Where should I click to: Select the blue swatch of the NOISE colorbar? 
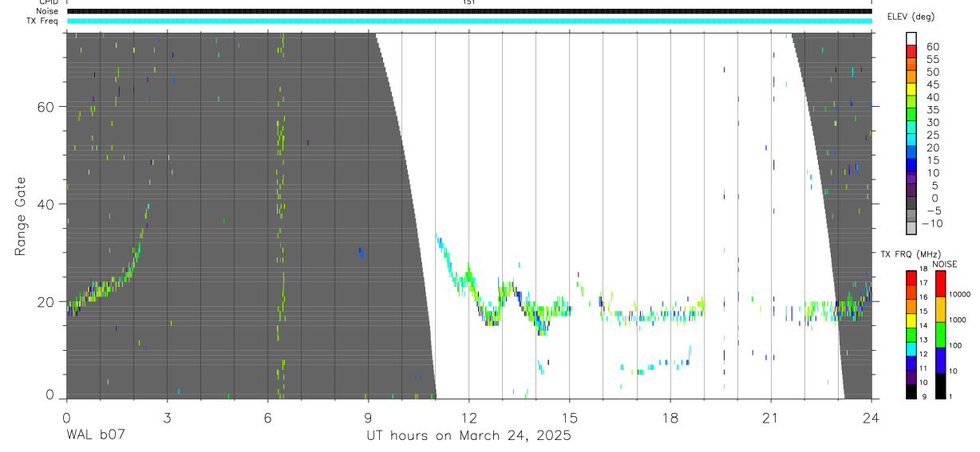(940, 360)
